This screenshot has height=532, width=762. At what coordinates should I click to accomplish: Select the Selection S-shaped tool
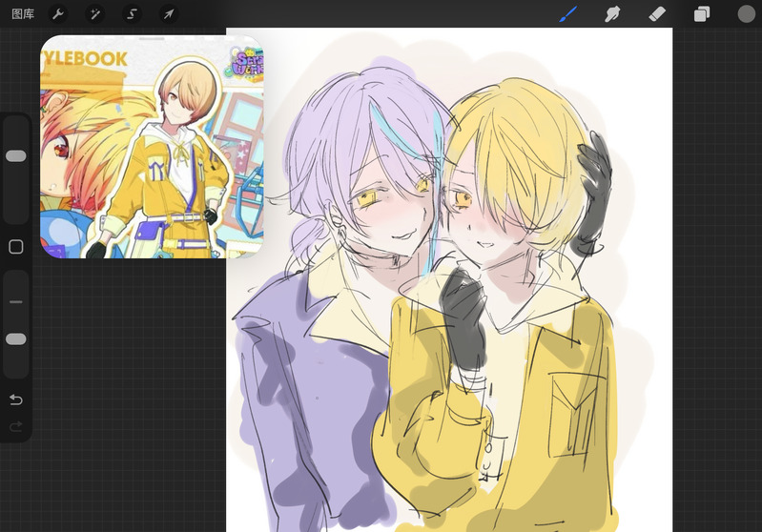pyautogui.click(x=132, y=14)
